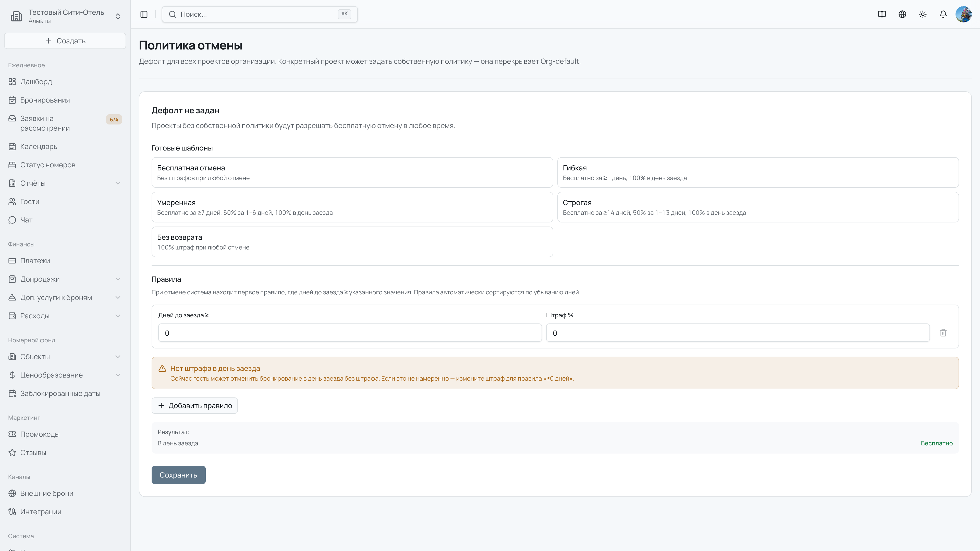Expand the Допродажи submenu chevron
The image size is (980, 551).
point(118,279)
